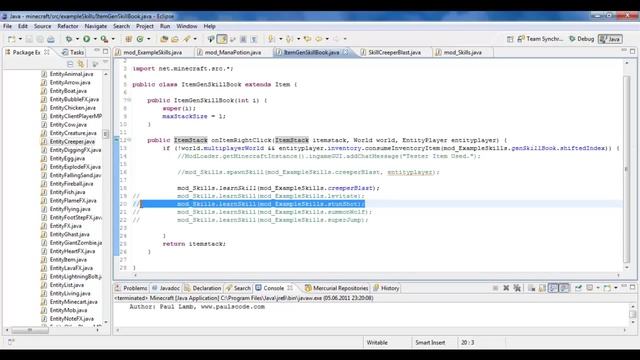Collapse code fold at line 12

coord(129,140)
